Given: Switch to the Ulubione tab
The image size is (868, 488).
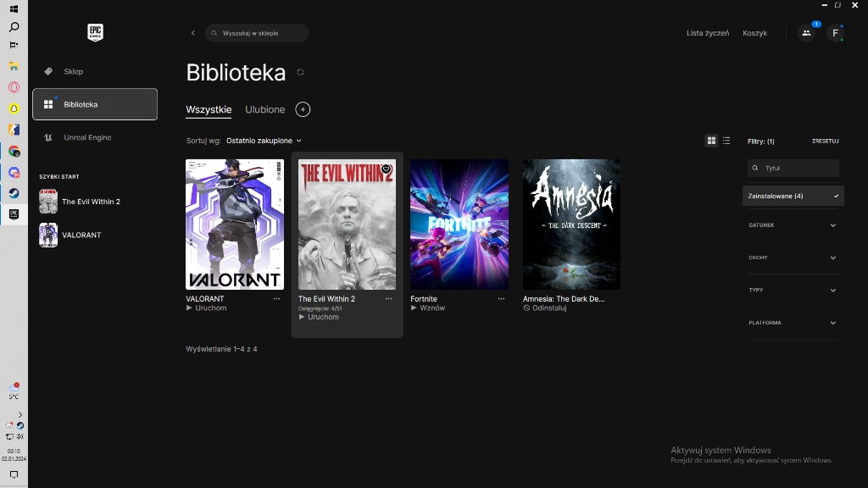Looking at the screenshot, I should pyautogui.click(x=264, y=109).
